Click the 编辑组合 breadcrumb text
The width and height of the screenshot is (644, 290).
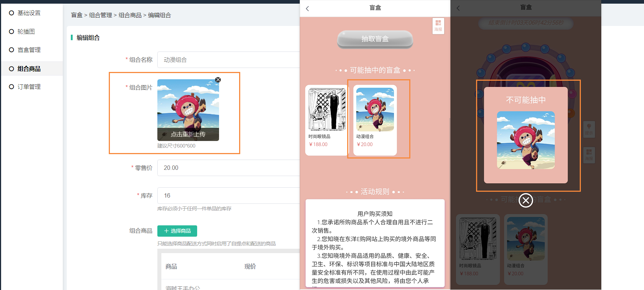point(160,15)
